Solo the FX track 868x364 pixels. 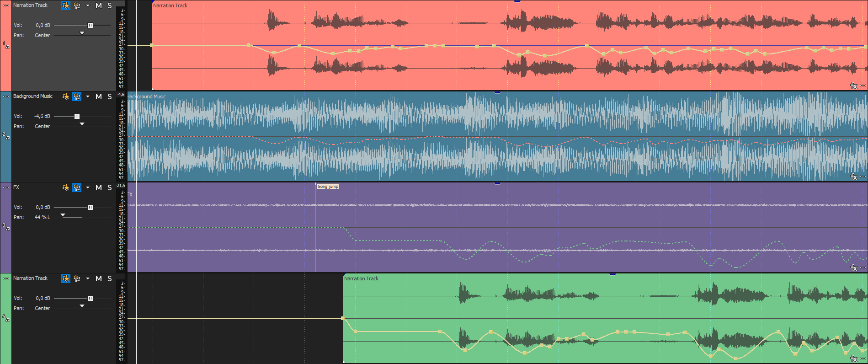(x=110, y=187)
